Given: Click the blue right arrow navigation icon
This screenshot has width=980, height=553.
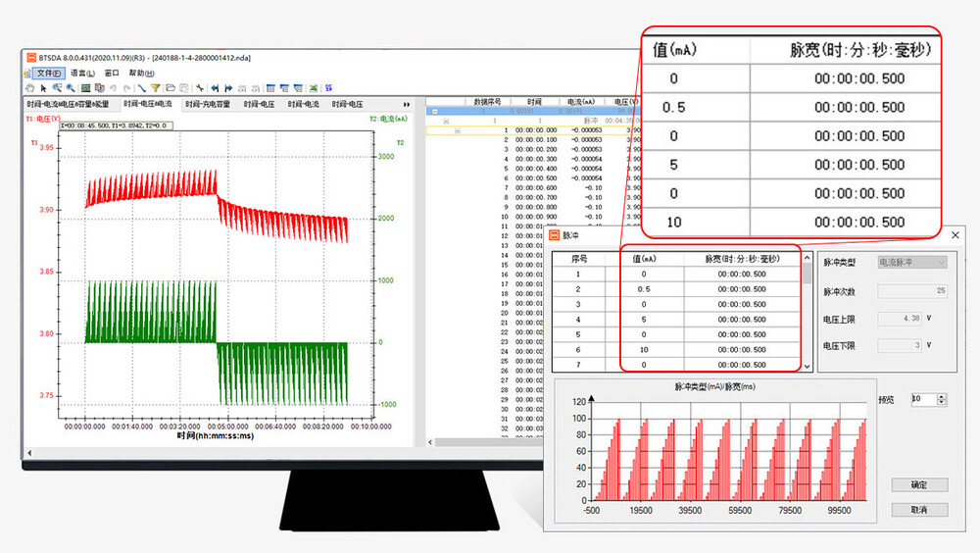Looking at the screenshot, I should pos(228,87).
